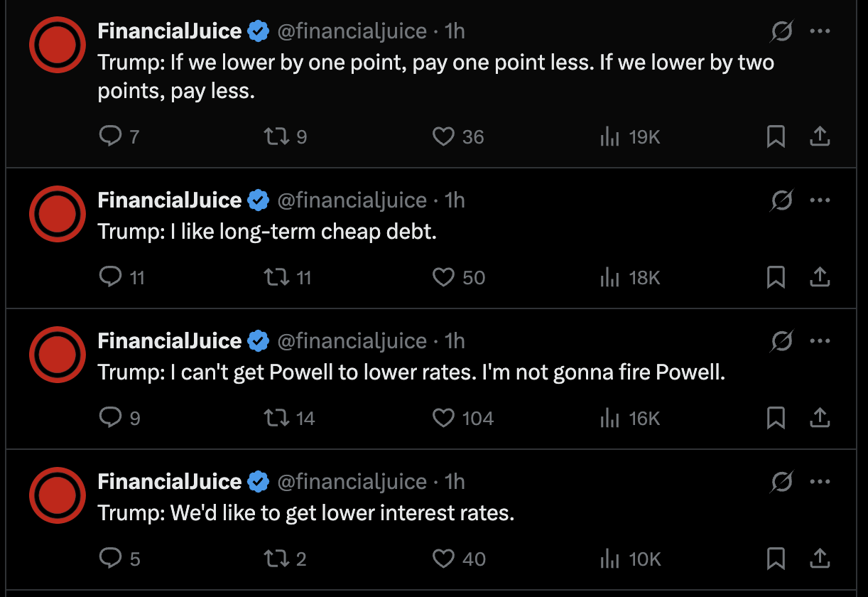This screenshot has height=597, width=868.
Task: Open three-dot menu on 'lower interest rates' tweet
Action: (x=820, y=482)
